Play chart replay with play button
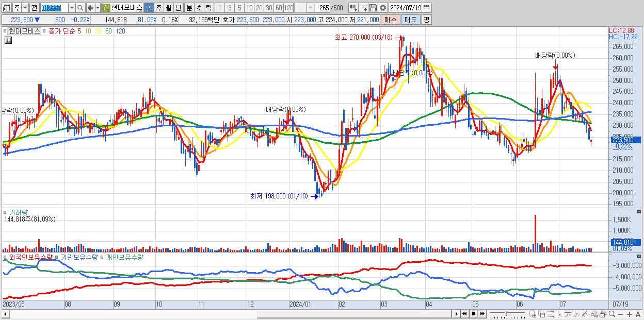 click(x=456, y=314)
